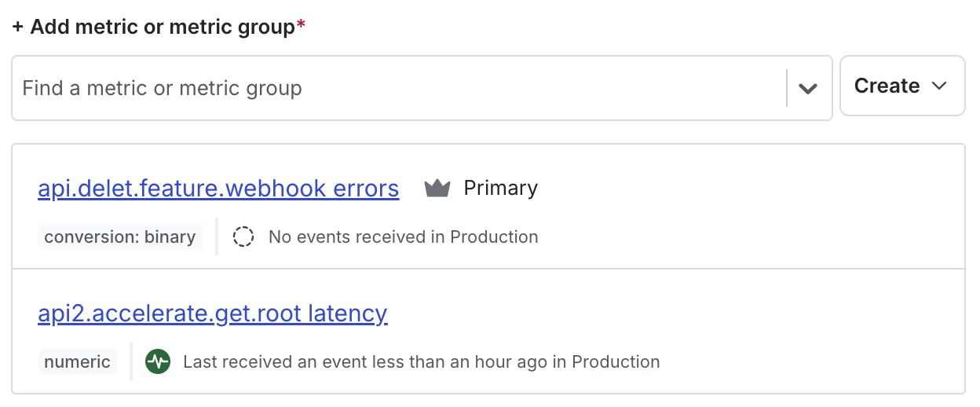Click the numeric type tag
The image size is (980, 407).
77,362
